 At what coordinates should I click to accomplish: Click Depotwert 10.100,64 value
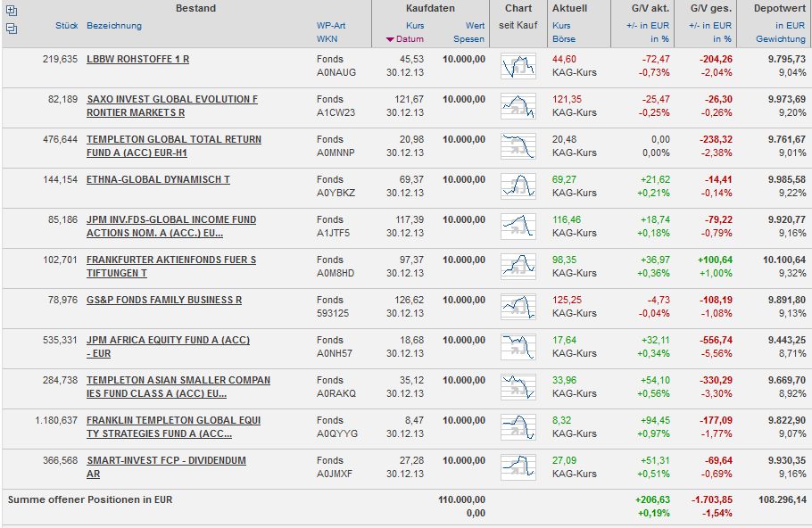tap(784, 260)
